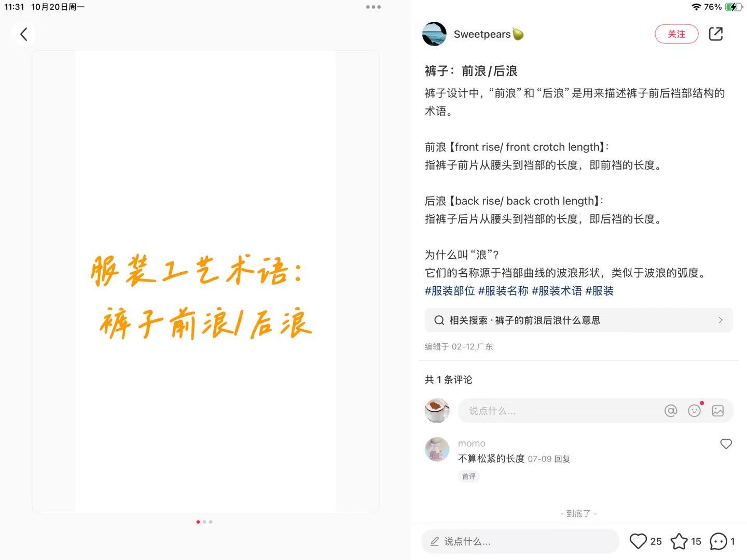Open the emoji picker icon
This screenshot has height=560, width=747.
(694, 411)
